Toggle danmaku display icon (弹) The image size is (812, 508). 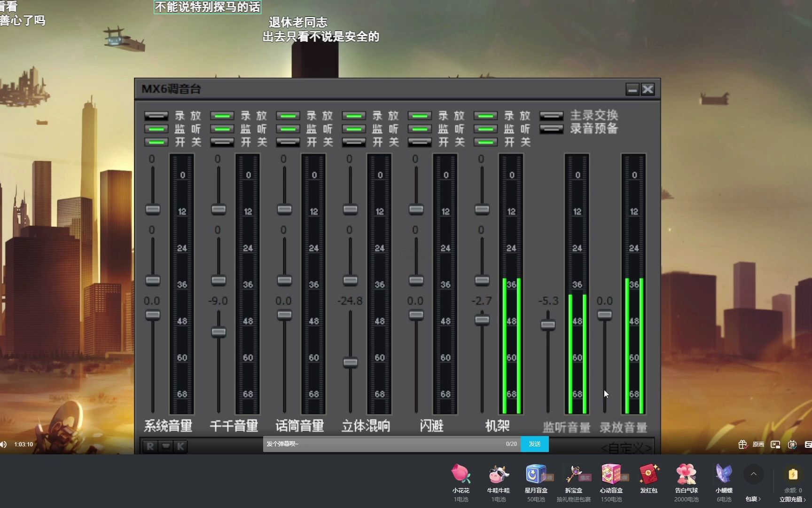[x=792, y=444]
